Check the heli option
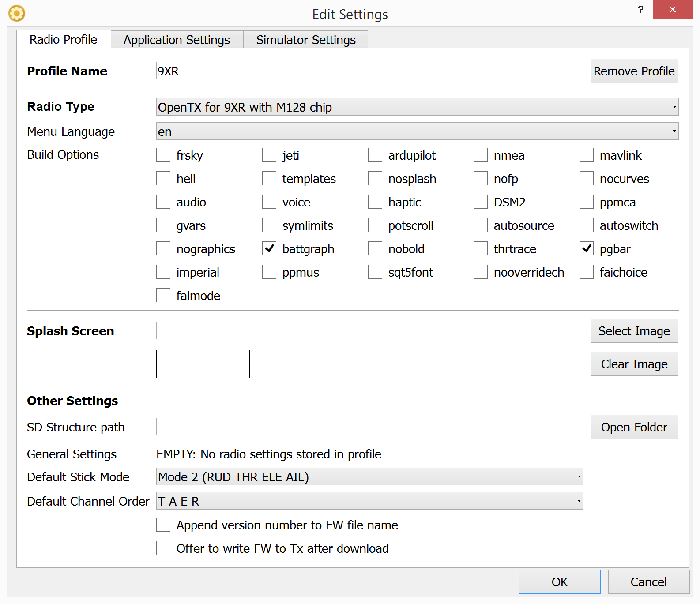The image size is (700, 604). pyautogui.click(x=163, y=178)
